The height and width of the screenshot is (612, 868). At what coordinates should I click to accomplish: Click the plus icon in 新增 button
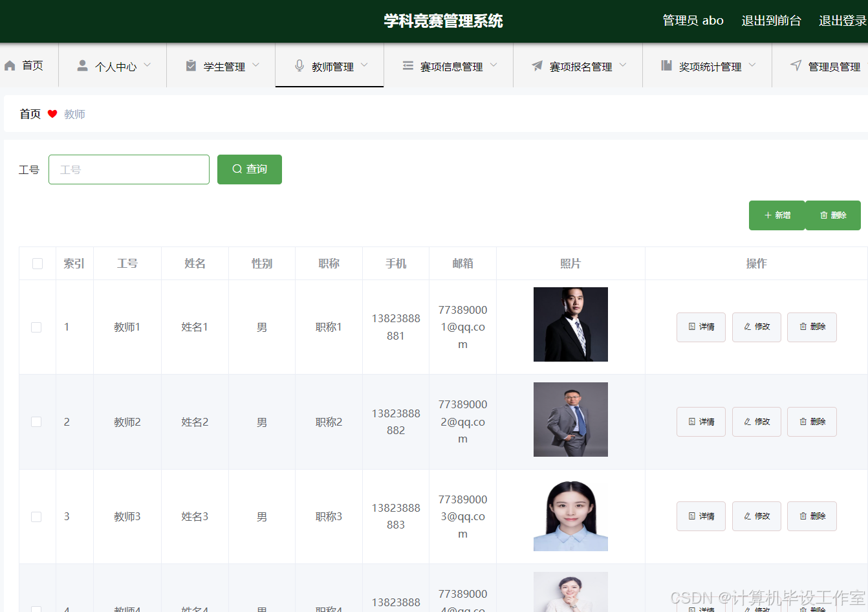click(x=768, y=215)
